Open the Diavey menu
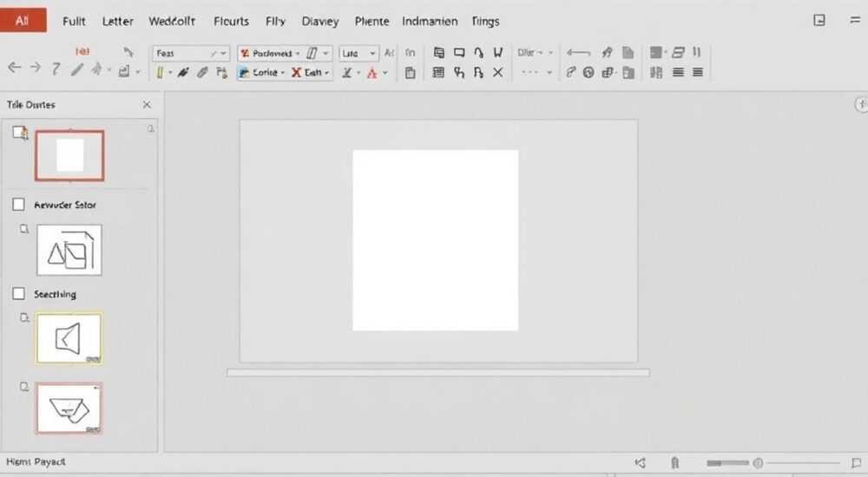The height and width of the screenshot is (477, 868). tap(320, 21)
